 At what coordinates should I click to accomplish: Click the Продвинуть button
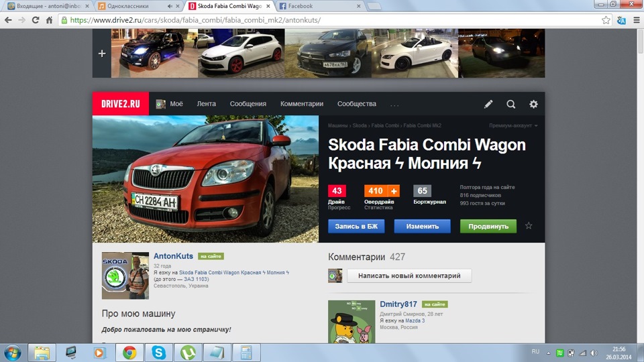point(488,226)
